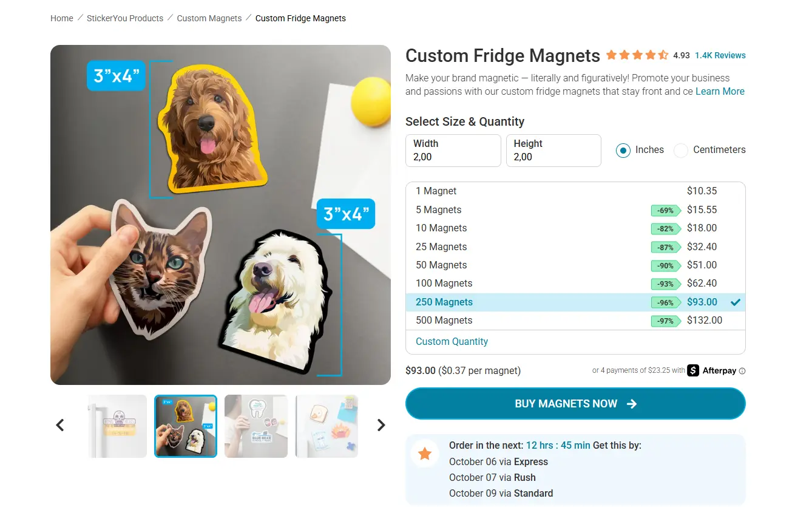Click the star rating icons
812x507 pixels.
pos(637,55)
